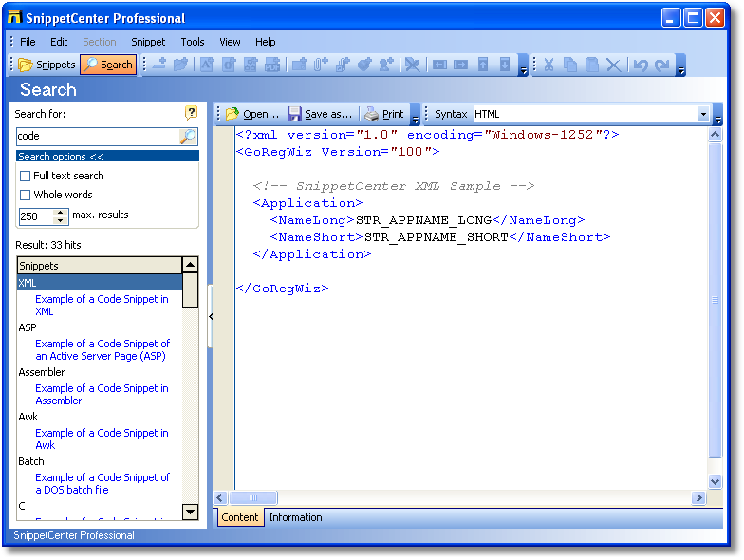744x560 pixels.
Task: Click editor vertical scrollbar down arrow
Action: click(x=716, y=481)
